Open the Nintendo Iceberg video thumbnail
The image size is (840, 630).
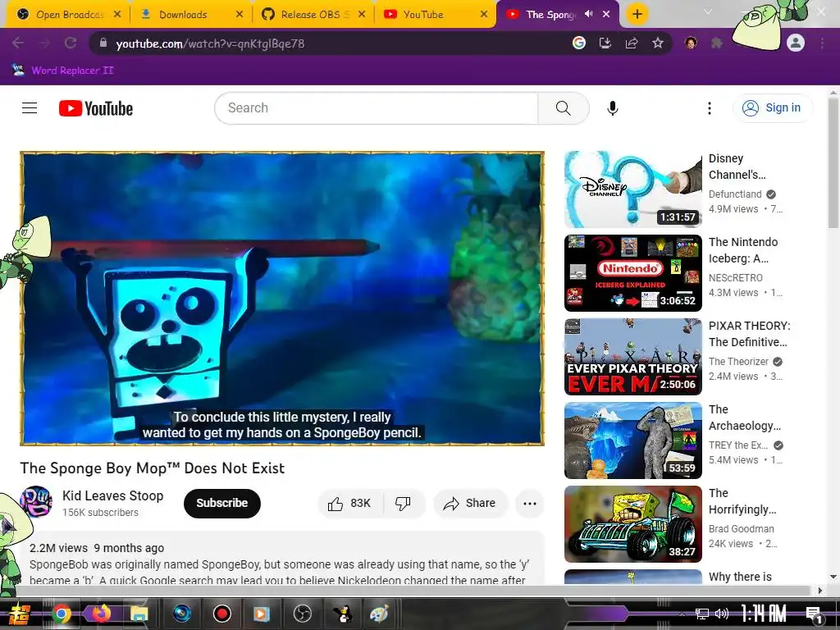[x=632, y=272]
